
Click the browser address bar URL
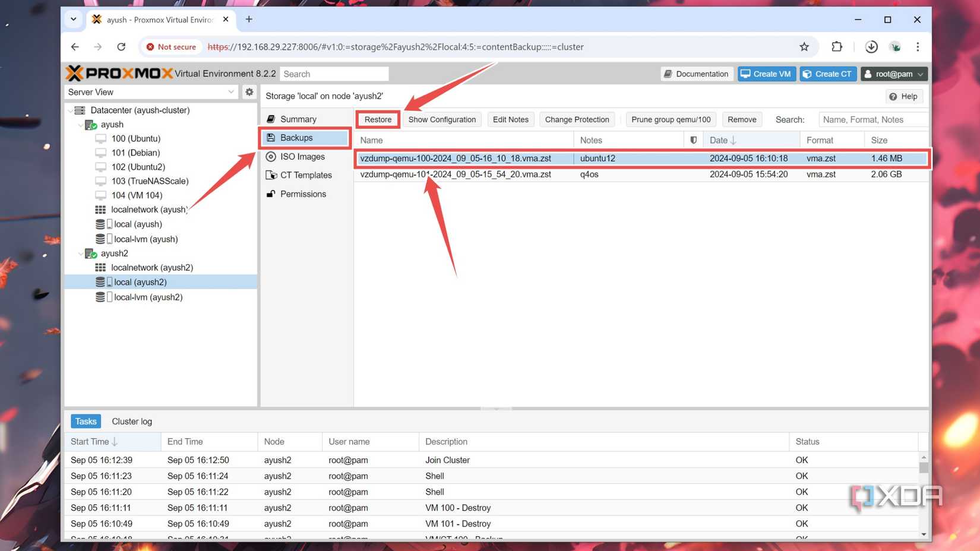click(396, 47)
